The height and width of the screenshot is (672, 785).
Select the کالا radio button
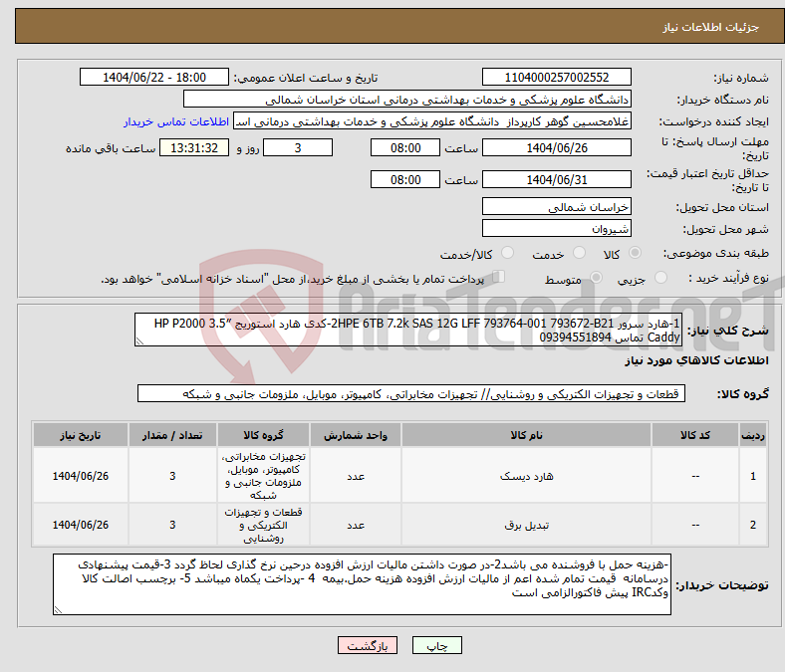[635, 253]
